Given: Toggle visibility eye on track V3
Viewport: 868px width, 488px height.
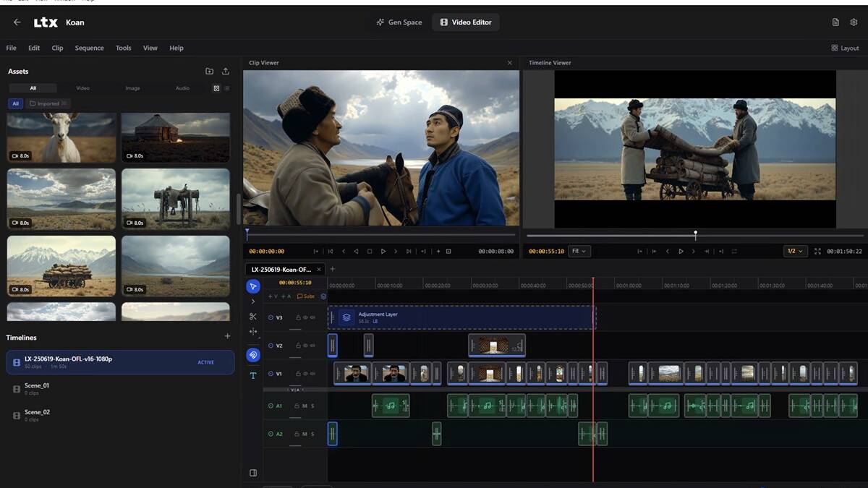Looking at the screenshot, I should point(305,317).
